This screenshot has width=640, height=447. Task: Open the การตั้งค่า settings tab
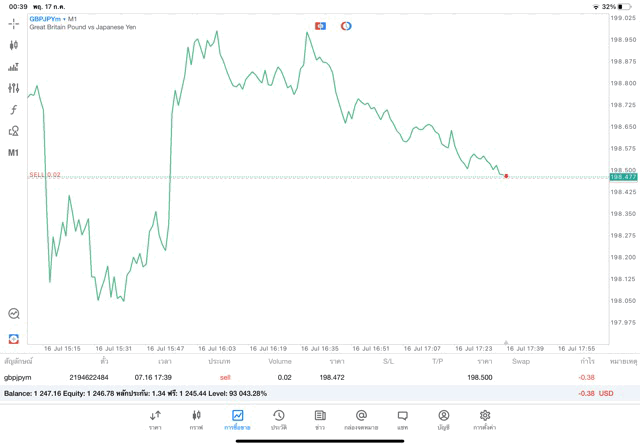484,419
